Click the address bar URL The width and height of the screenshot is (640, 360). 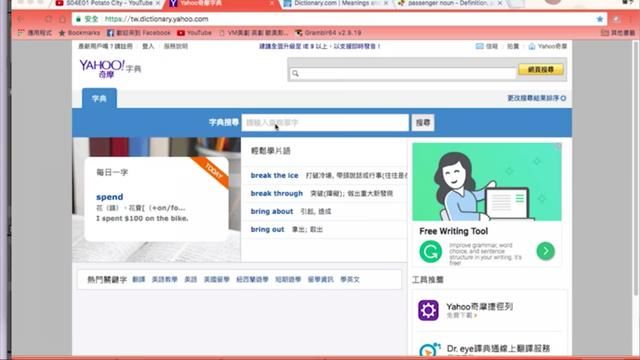tap(156, 19)
